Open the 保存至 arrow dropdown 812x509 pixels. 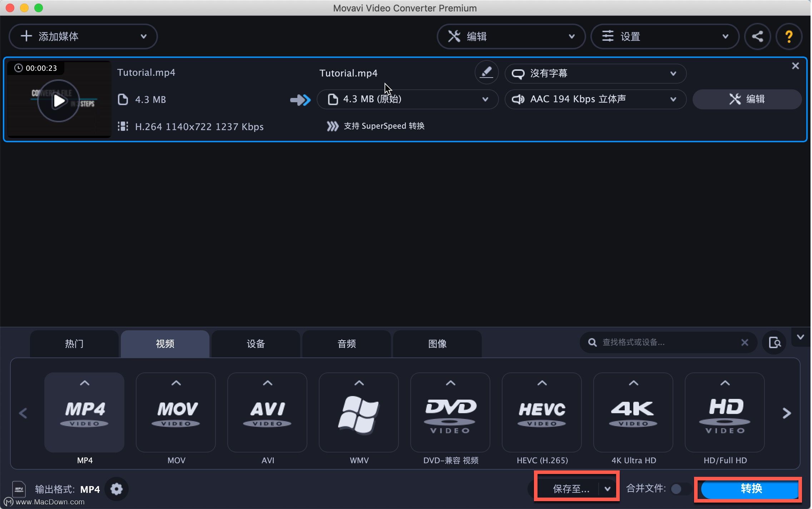(608, 489)
